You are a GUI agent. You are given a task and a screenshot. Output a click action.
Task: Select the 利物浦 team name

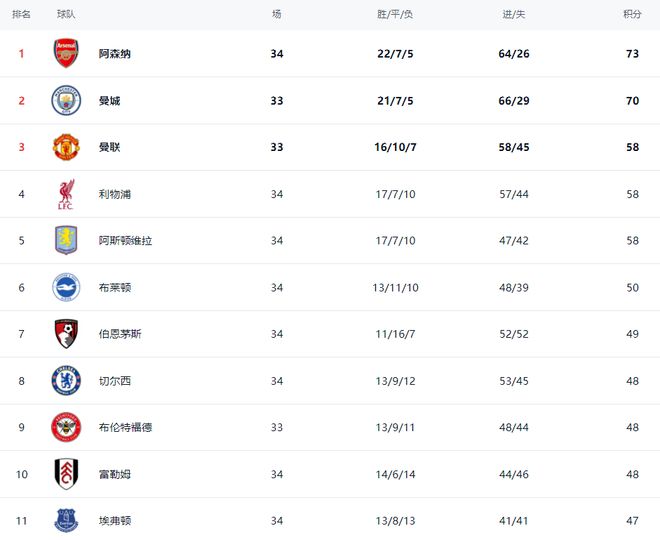coord(115,194)
